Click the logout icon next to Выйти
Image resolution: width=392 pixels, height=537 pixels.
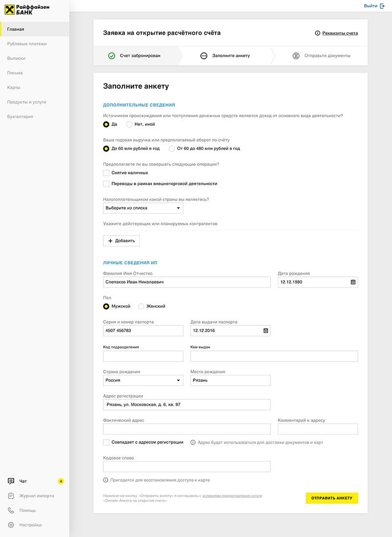coord(382,6)
